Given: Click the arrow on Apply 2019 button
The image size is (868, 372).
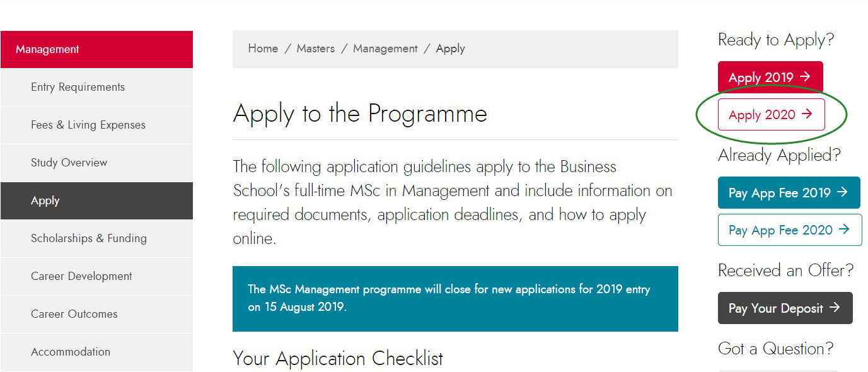Looking at the screenshot, I should click(x=805, y=77).
